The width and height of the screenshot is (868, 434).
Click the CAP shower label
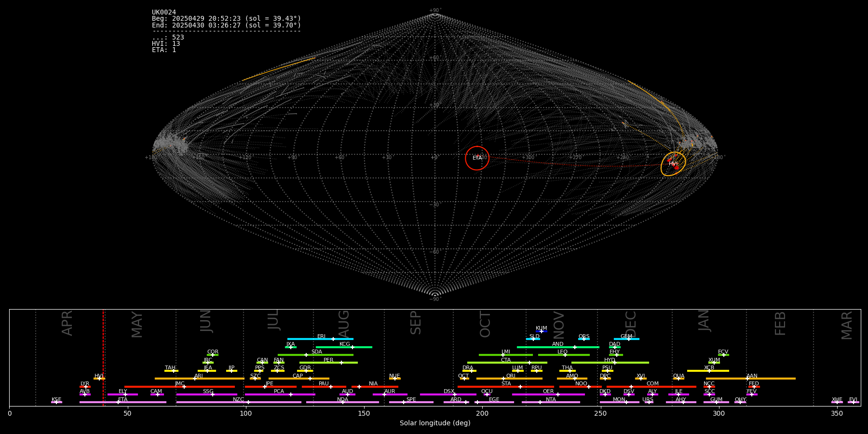click(x=298, y=376)
